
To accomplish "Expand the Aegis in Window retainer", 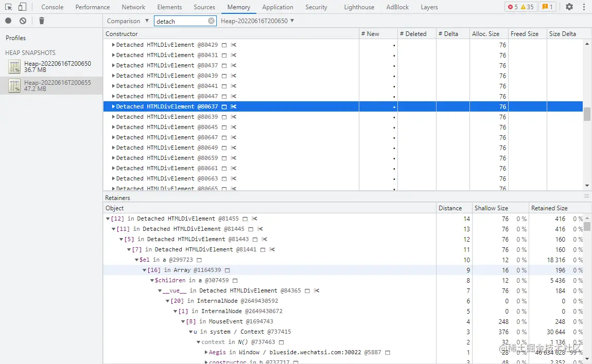I will [x=206, y=352].
